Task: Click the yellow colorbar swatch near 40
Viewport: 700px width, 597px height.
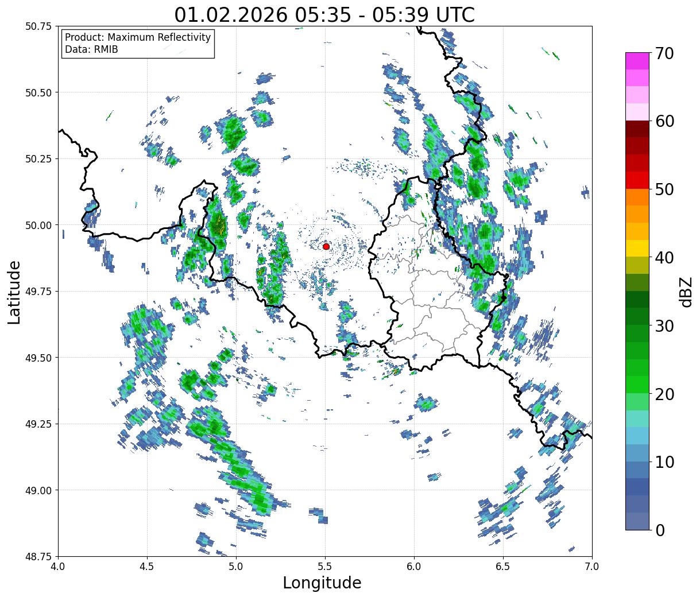Action: (637, 248)
